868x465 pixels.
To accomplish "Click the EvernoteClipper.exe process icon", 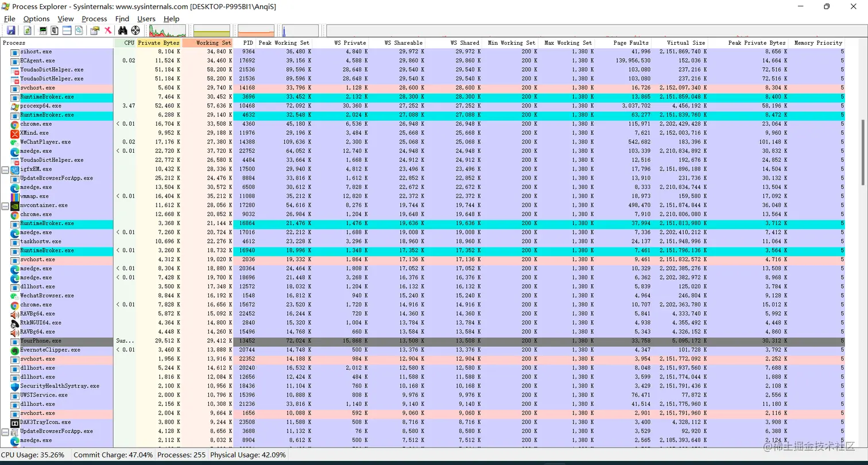I will tap(15, 350).
